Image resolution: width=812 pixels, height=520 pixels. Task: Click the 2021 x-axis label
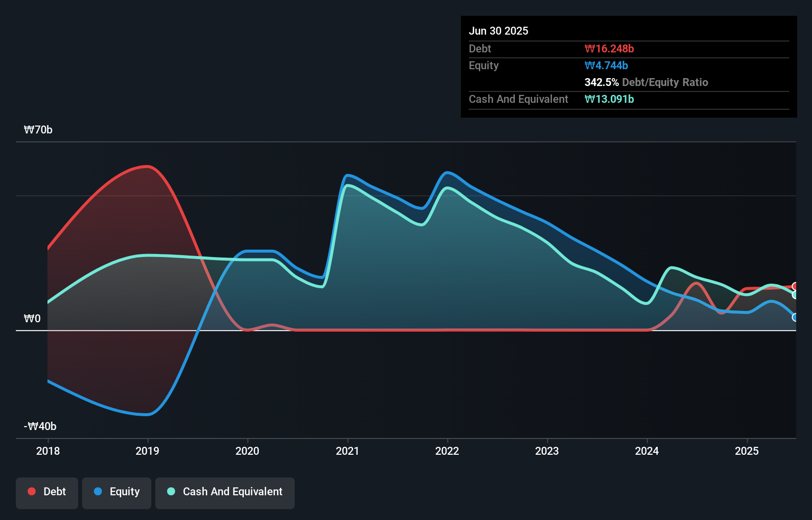(x=347, y=451)
